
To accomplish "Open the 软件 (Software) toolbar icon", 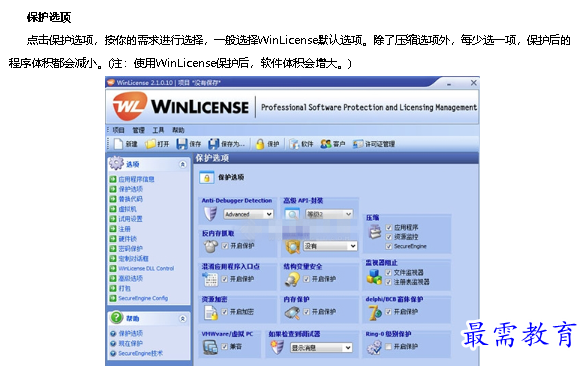I will [x=294, y=144].
